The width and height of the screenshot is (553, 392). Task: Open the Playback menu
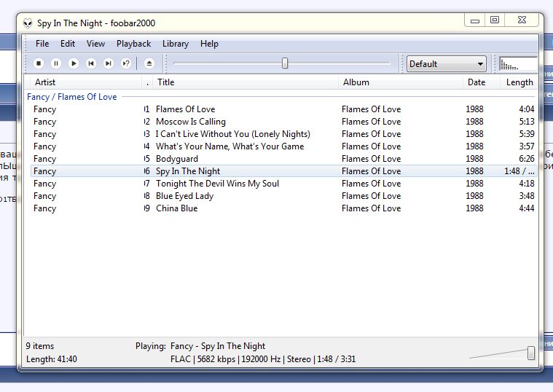point(133,44)
